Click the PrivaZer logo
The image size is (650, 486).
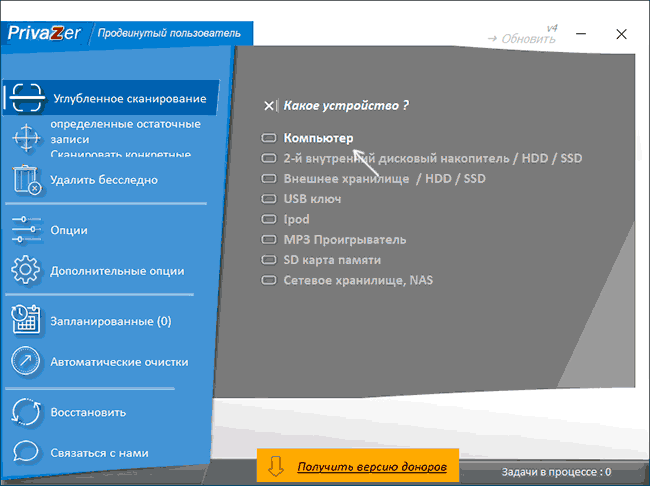click(44, 33)
